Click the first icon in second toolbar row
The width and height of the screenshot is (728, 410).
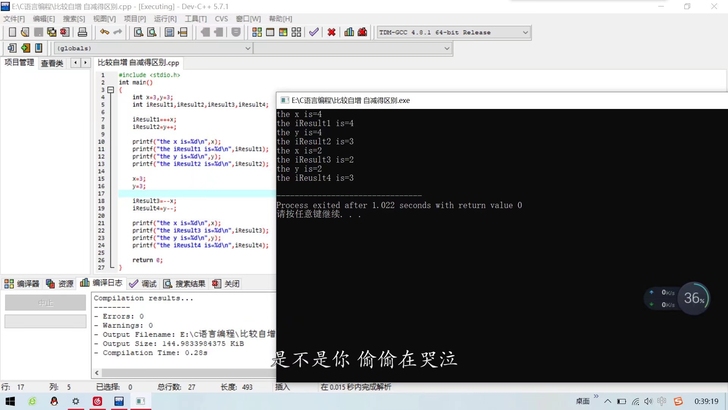click(x=12, y=48)
